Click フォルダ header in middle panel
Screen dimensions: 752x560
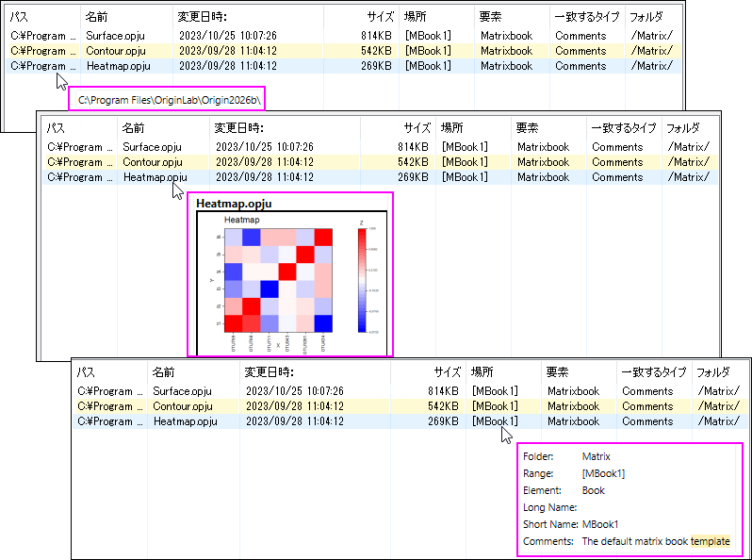(x=682, y=128)
